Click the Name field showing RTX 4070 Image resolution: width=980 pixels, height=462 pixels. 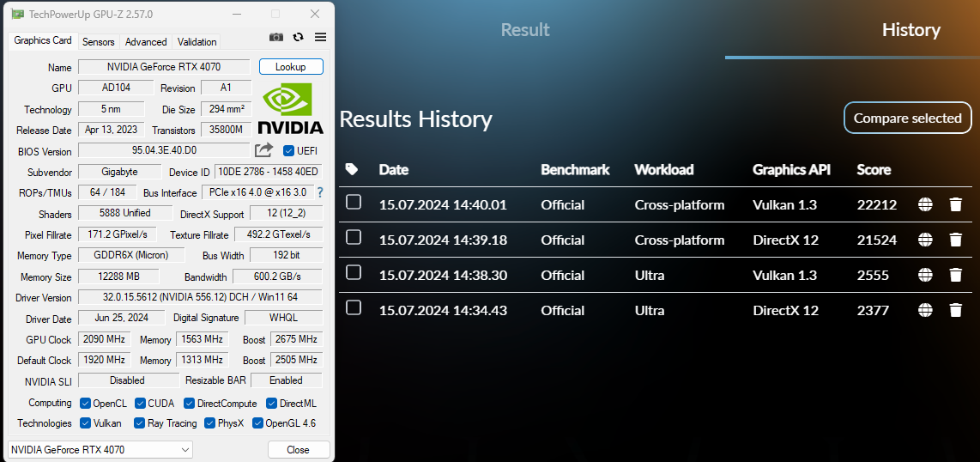[x=164, y=67]
